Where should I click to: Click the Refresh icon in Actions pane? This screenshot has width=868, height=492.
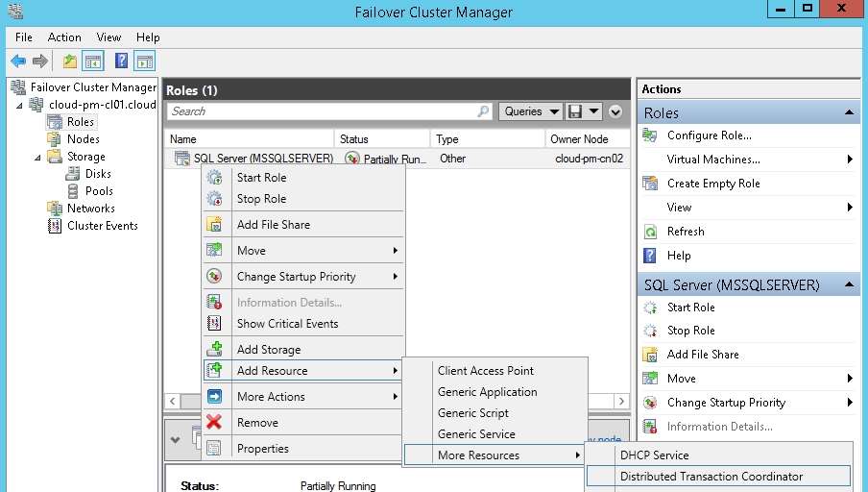(x=650, y=232)
